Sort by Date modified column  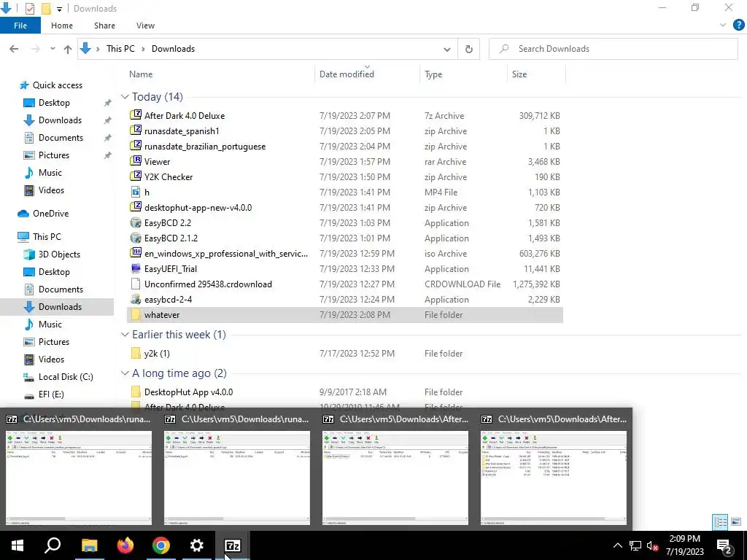(347, 74)
